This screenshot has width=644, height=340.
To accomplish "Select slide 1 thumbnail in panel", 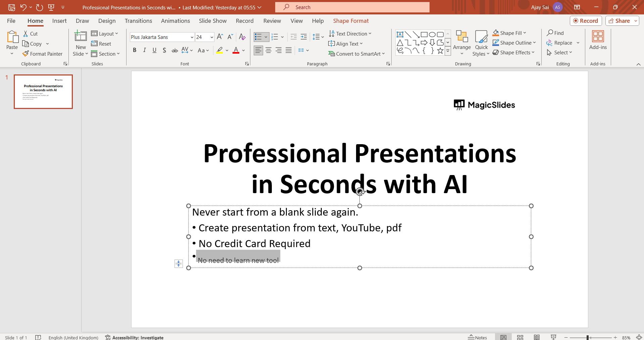I will pos(43,92).
